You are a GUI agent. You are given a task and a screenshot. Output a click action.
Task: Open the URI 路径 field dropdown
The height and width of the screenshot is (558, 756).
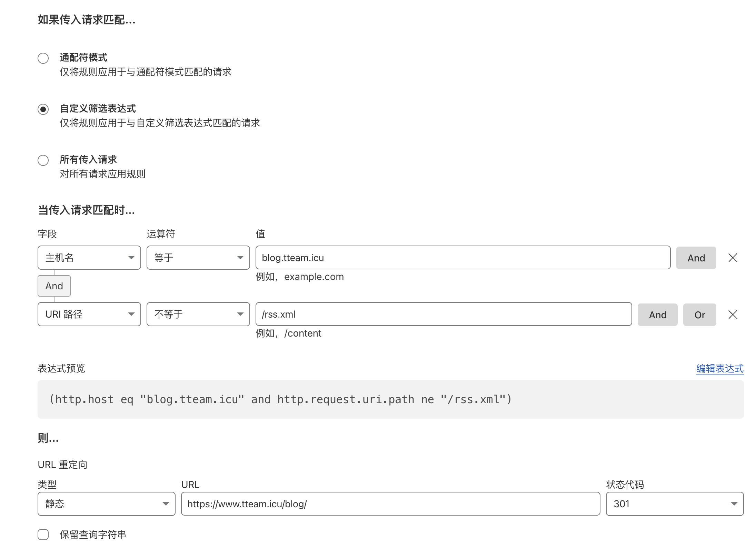point(89,314)
